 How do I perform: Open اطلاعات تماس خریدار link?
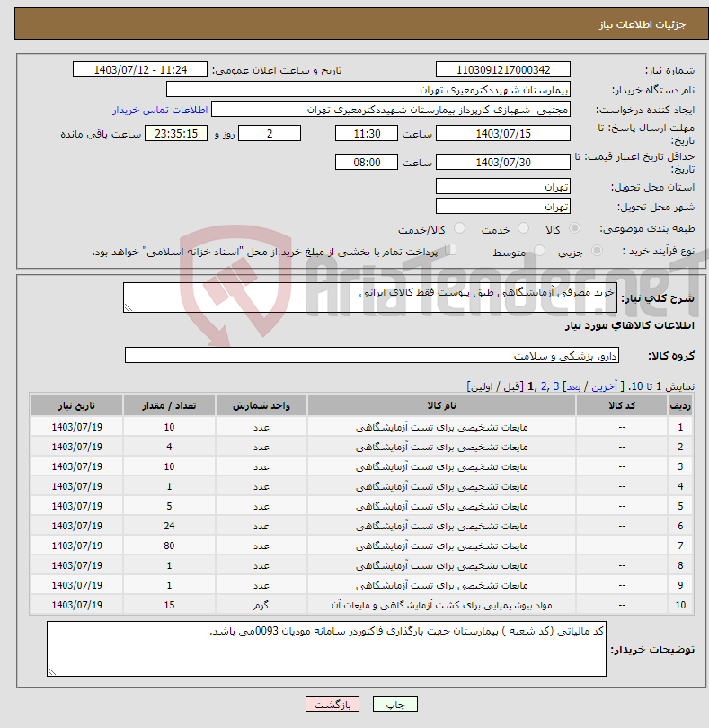[x=160, y=110]
